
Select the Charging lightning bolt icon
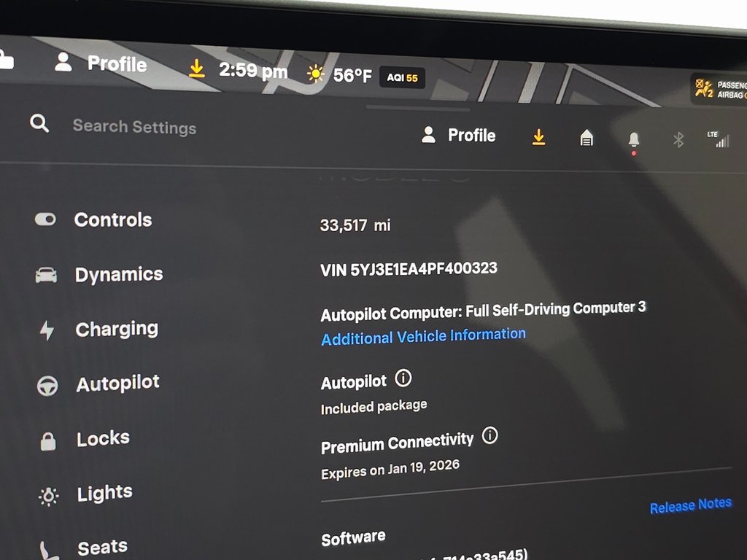coord(47,330)
